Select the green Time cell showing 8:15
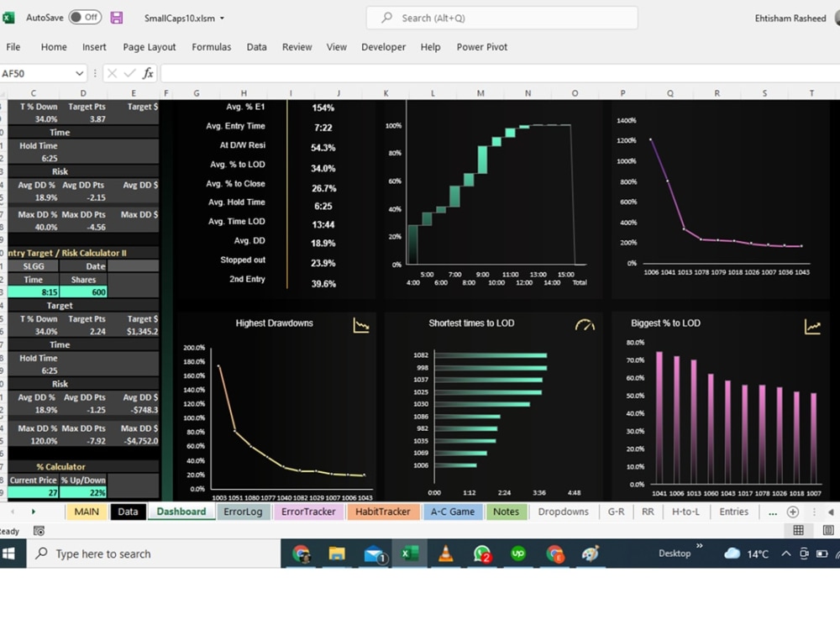 [34, 292]
